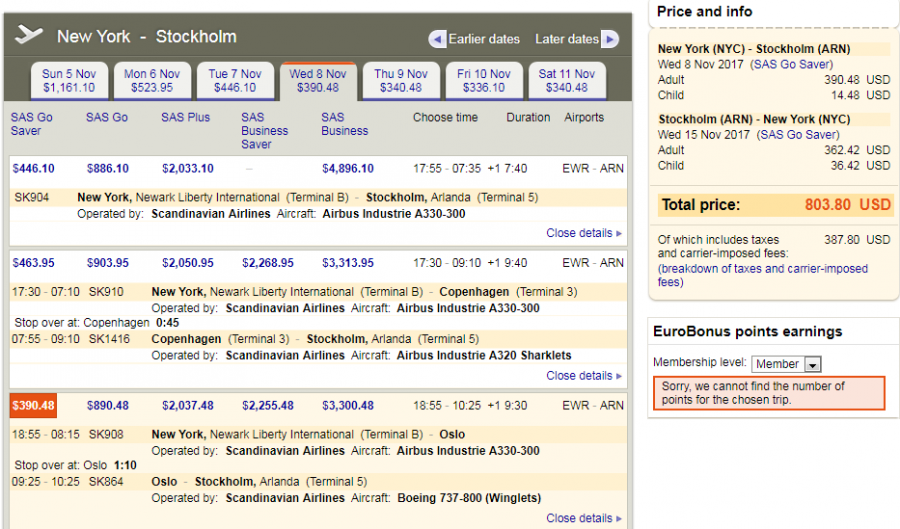
Task: Sort by the Duration column header
Action: pyautogui.click(x=528, y=118)
